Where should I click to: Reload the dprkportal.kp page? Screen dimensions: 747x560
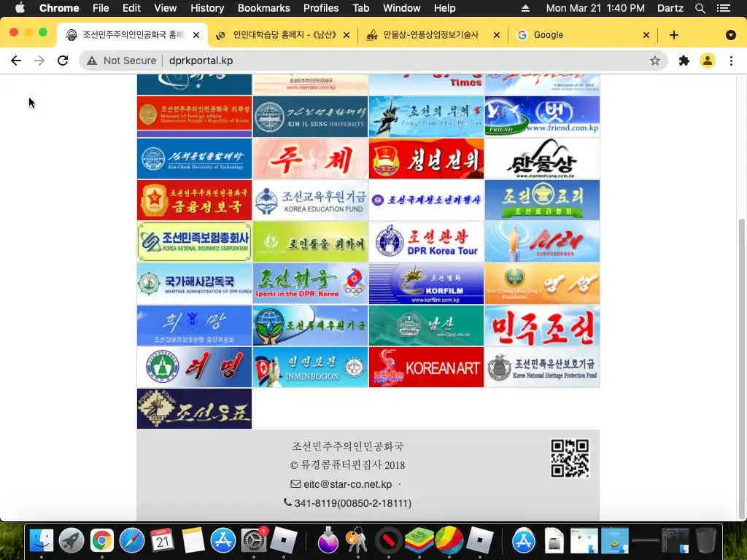[x=63, y=61]
